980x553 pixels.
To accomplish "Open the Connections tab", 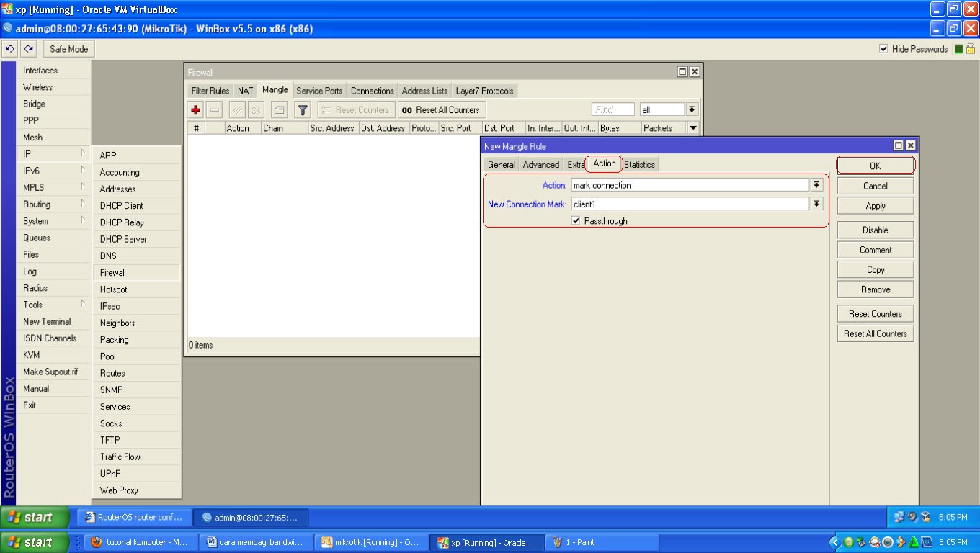I will coord(373,91).
